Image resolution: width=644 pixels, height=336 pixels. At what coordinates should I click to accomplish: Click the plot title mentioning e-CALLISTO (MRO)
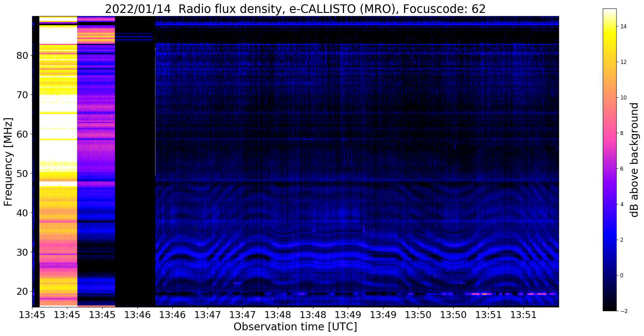click(x=295, y=9)
